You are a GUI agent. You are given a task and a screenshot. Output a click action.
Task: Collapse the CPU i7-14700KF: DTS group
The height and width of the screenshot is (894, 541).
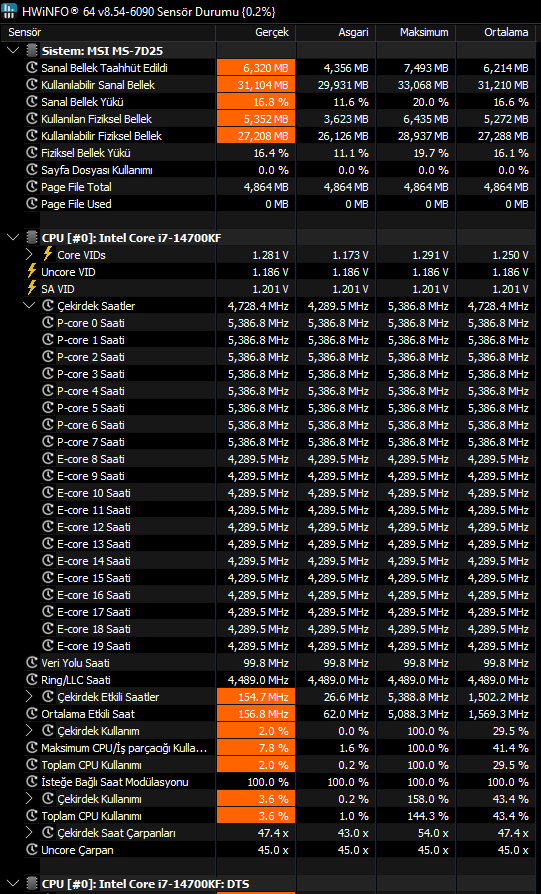[13, 884]
